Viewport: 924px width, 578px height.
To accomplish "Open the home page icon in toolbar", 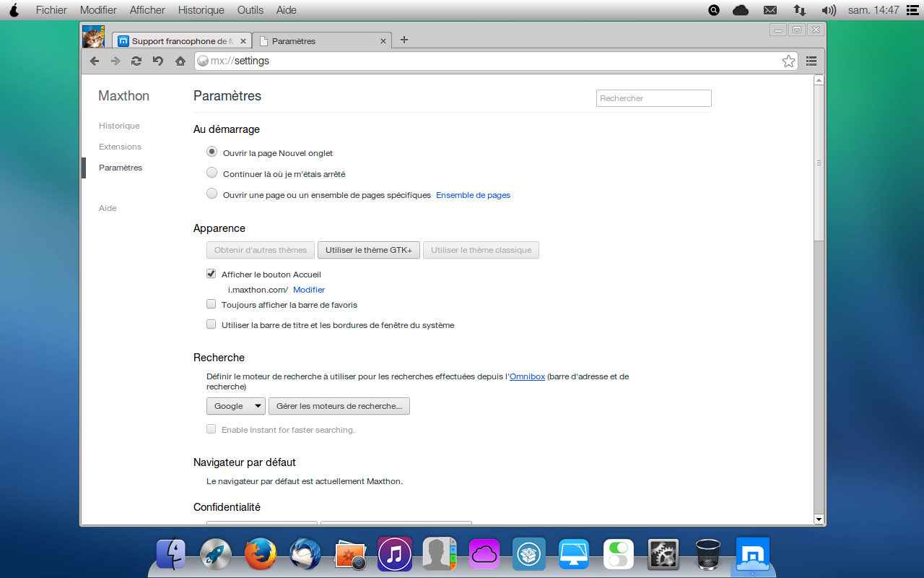I will pos(180,61).
